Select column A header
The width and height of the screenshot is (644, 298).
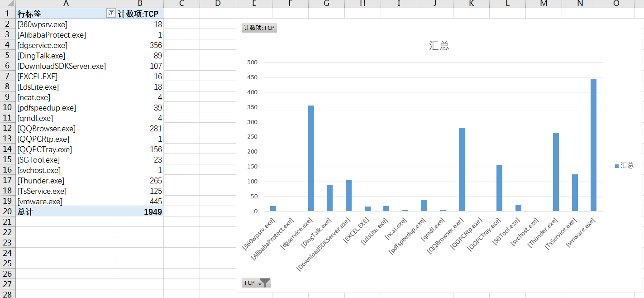point(66,4)
